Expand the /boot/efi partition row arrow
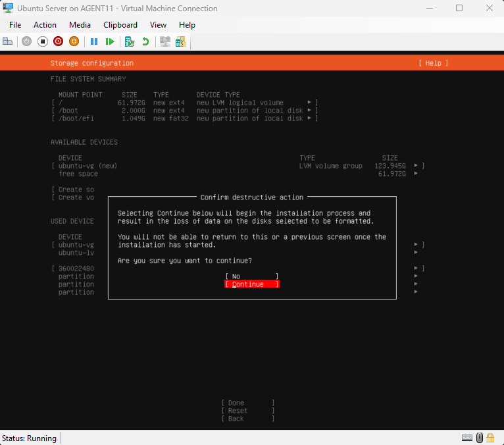This screenshot has height=445, width=504. tap(309, 118)
